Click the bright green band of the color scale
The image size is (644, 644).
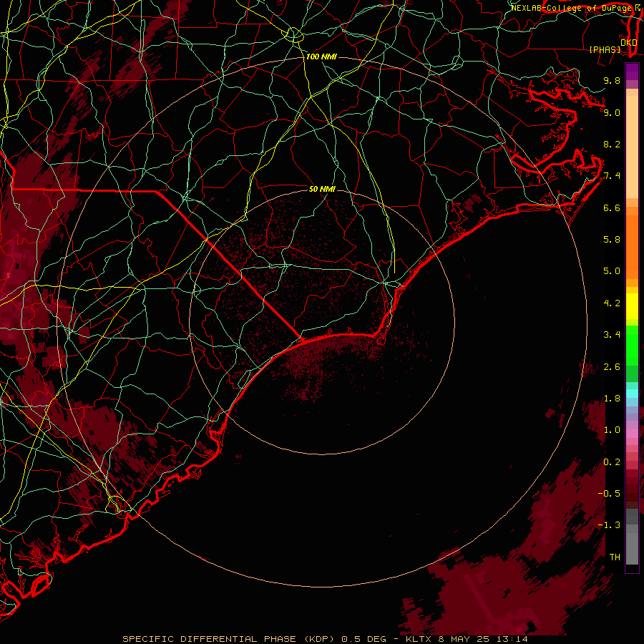click(632, 345)
